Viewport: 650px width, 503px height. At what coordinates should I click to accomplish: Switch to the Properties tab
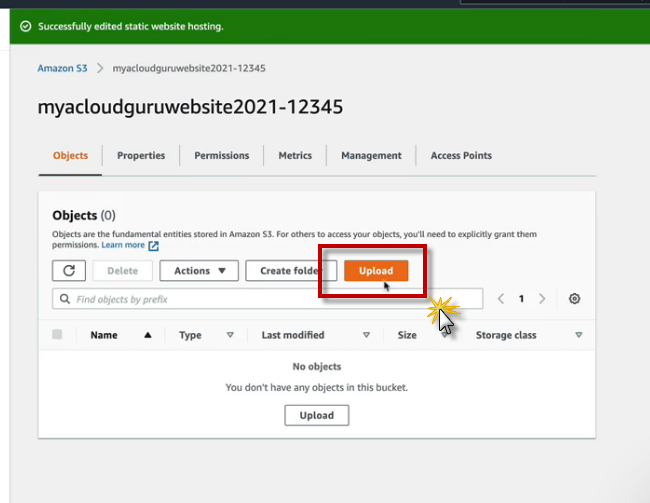tap(141, 156)
